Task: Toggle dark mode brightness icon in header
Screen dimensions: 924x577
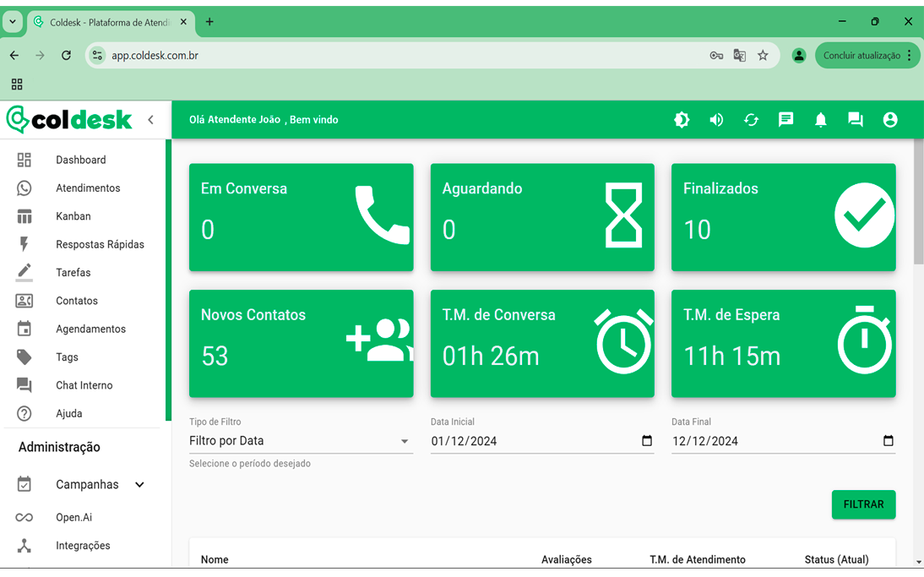Action: [x=682, y=120]
